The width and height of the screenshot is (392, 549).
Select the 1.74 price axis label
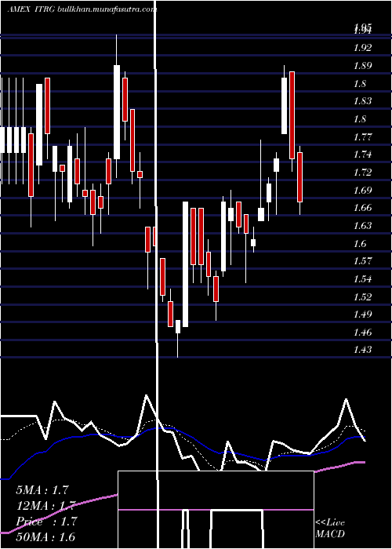click(362, 155)
